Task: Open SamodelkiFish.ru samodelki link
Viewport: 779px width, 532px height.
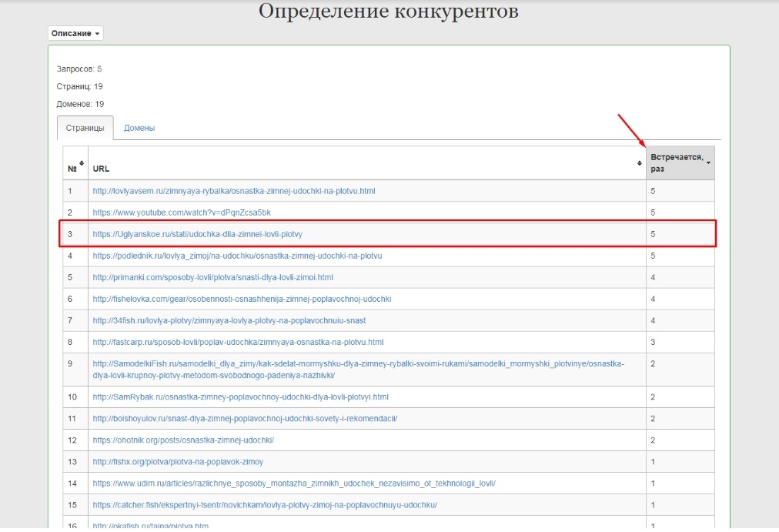Action: (358, 370)
